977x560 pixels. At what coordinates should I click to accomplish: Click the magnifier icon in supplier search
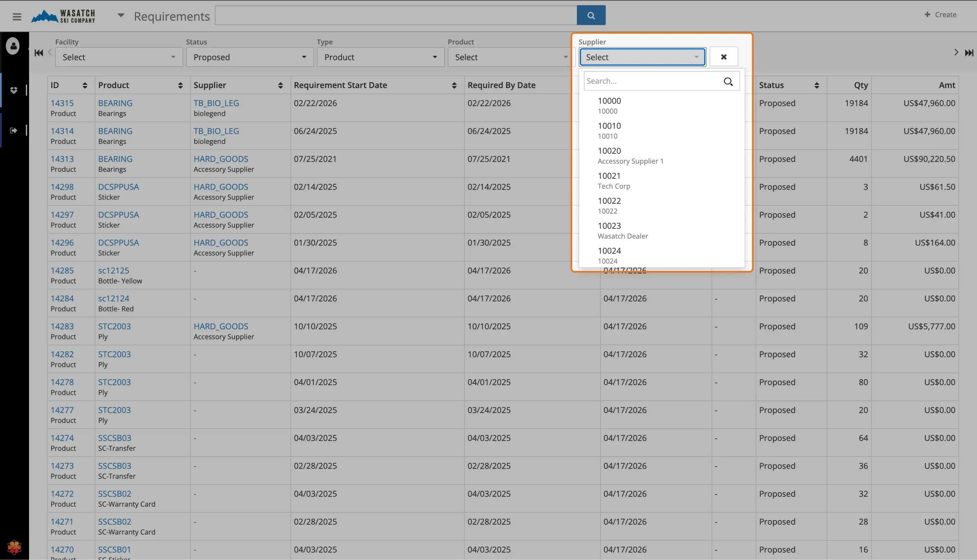(x=728, y=81)
